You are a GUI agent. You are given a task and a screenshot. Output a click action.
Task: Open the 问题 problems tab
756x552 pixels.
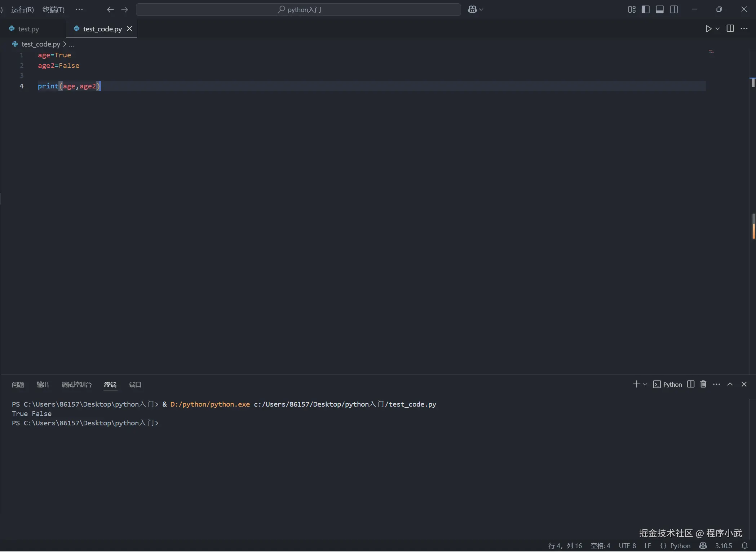(x=18, y=385)
